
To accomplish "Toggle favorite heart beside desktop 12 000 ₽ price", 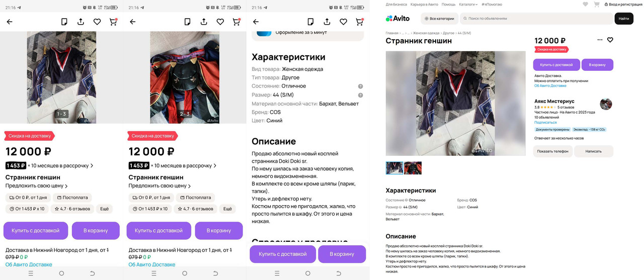I will pos(610,40).
